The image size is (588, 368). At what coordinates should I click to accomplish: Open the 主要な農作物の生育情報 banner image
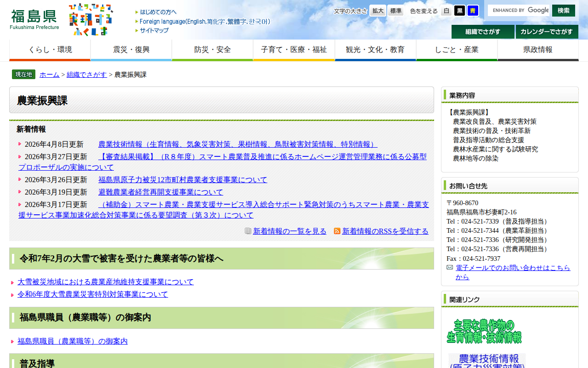point(484,331)
